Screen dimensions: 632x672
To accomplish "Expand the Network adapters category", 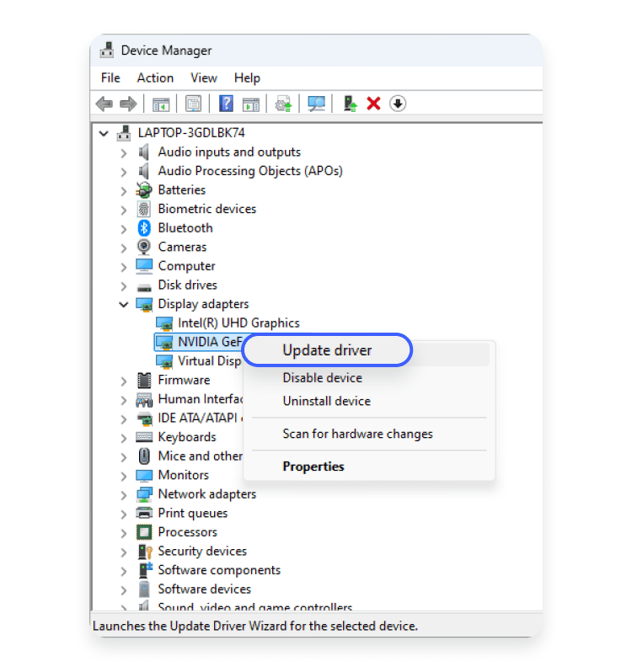I will pos(124,494).
